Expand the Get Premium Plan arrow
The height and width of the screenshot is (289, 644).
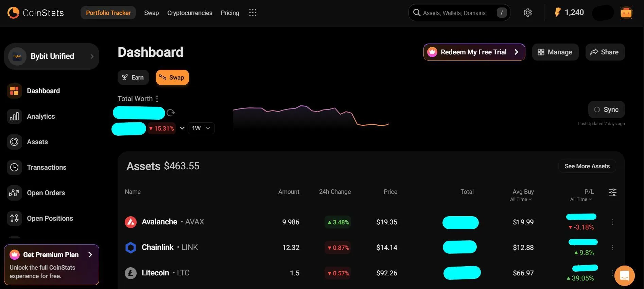90,255
